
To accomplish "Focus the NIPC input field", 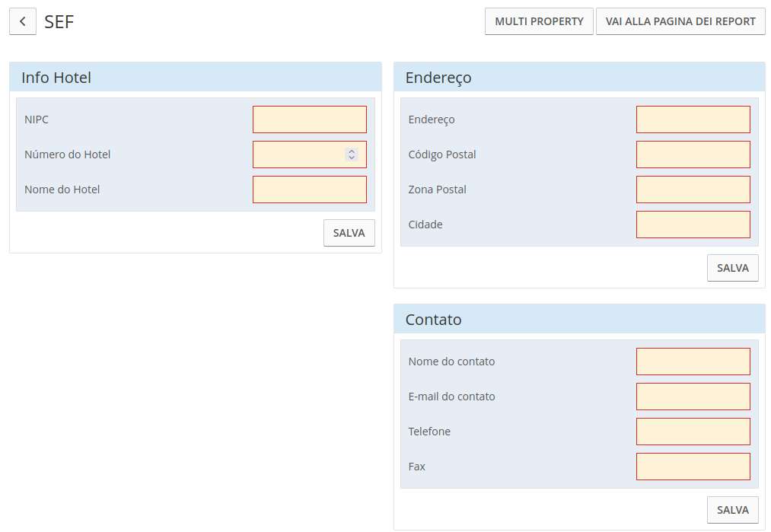I will (x=310, y=119).
